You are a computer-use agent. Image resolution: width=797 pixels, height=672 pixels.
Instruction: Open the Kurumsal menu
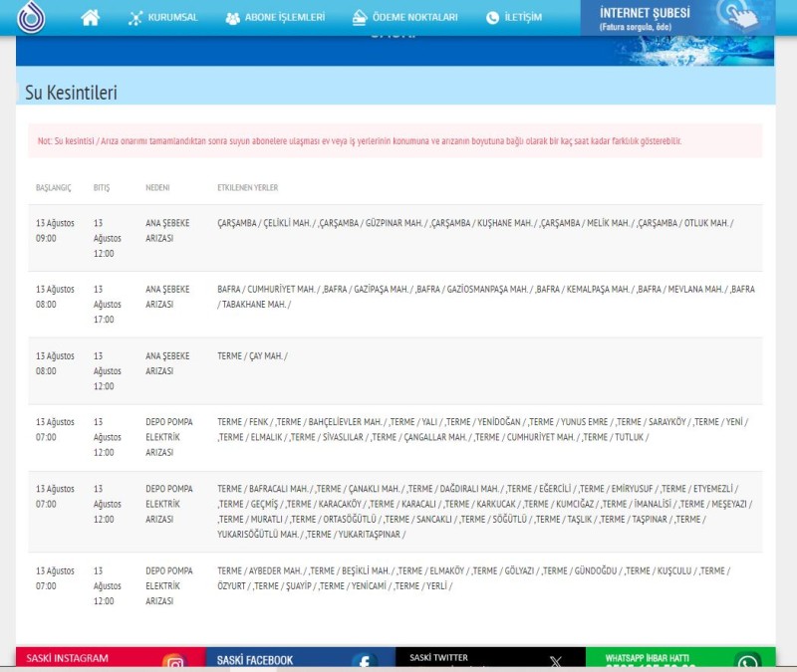[x=162, y=18]
